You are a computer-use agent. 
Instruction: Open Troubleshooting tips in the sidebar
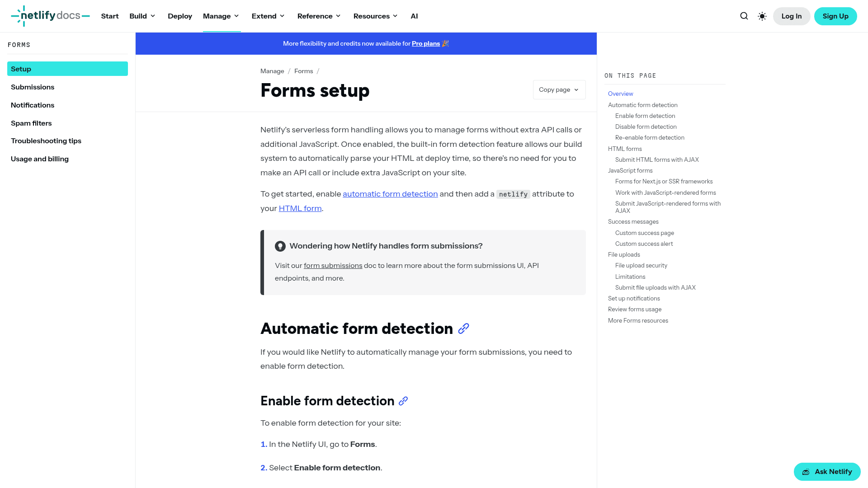point(67,141)
